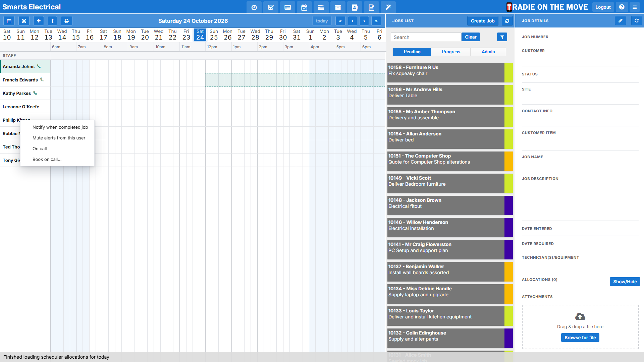Viewport: 644px width, 362px height.
Task: Go to previous day with left chevron
Action: click(x=352, y=21)
